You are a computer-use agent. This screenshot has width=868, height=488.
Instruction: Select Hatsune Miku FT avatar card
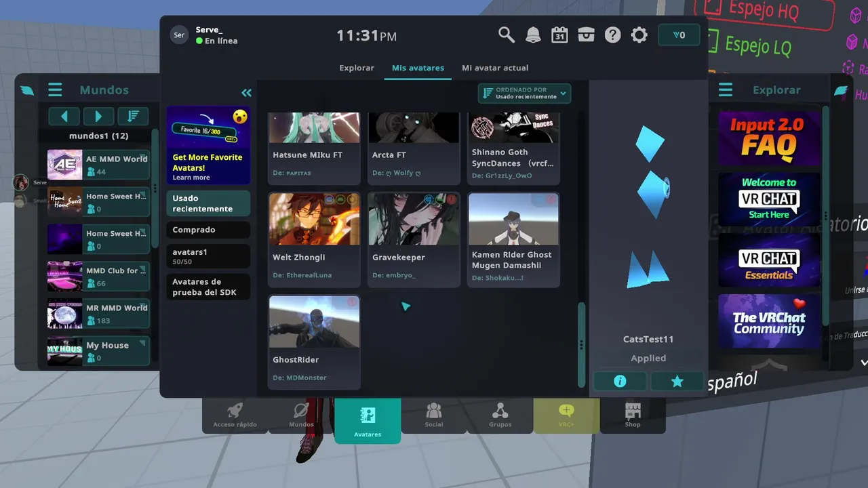click(x=314, y=148)
